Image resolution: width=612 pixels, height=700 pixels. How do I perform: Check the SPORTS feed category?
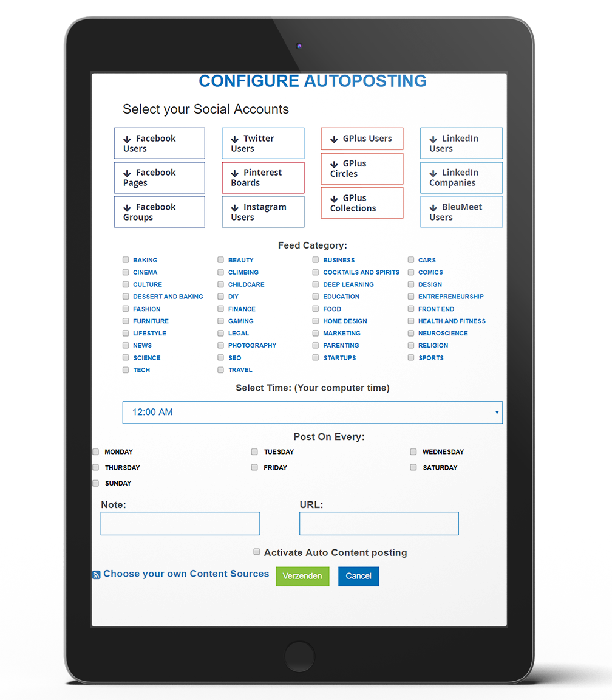(411, 357)
